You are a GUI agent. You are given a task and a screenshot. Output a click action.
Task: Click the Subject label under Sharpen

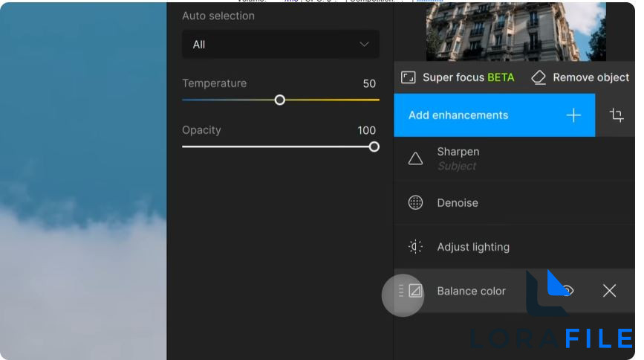[456, 166]
